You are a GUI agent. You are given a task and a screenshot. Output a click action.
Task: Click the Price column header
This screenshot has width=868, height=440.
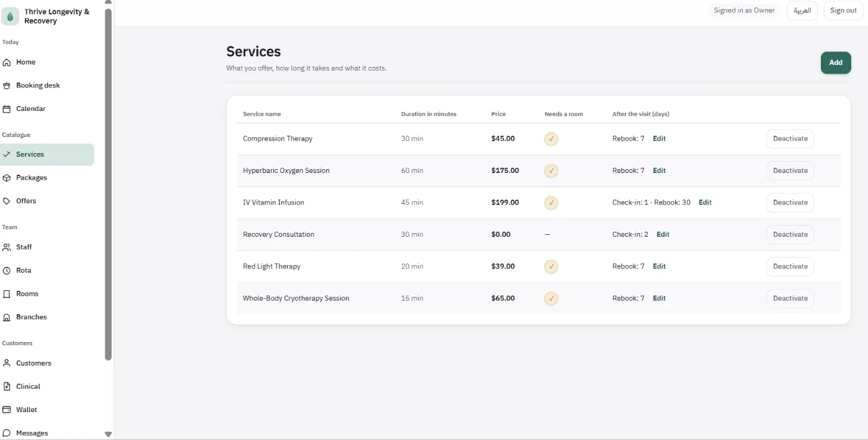pos(498,114)
